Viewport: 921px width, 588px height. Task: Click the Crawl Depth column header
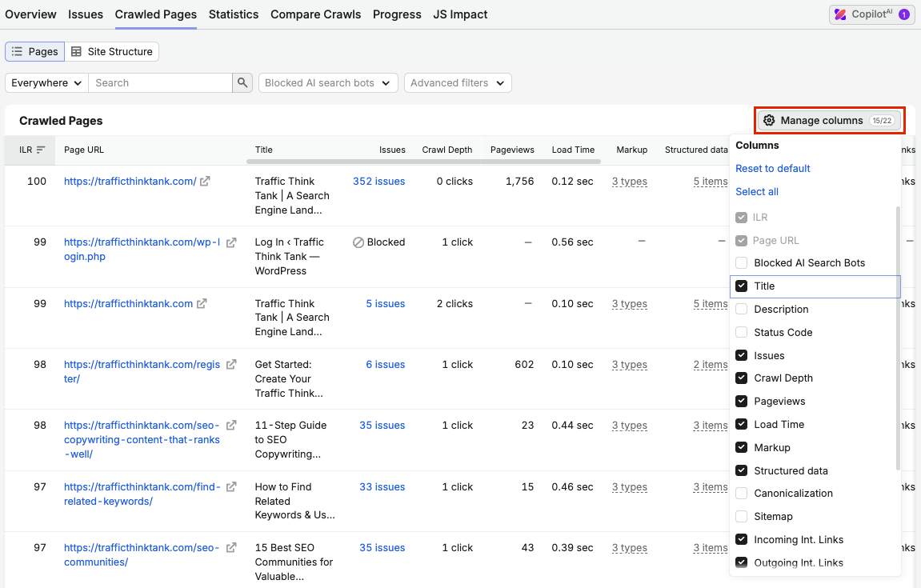(447, 150)
